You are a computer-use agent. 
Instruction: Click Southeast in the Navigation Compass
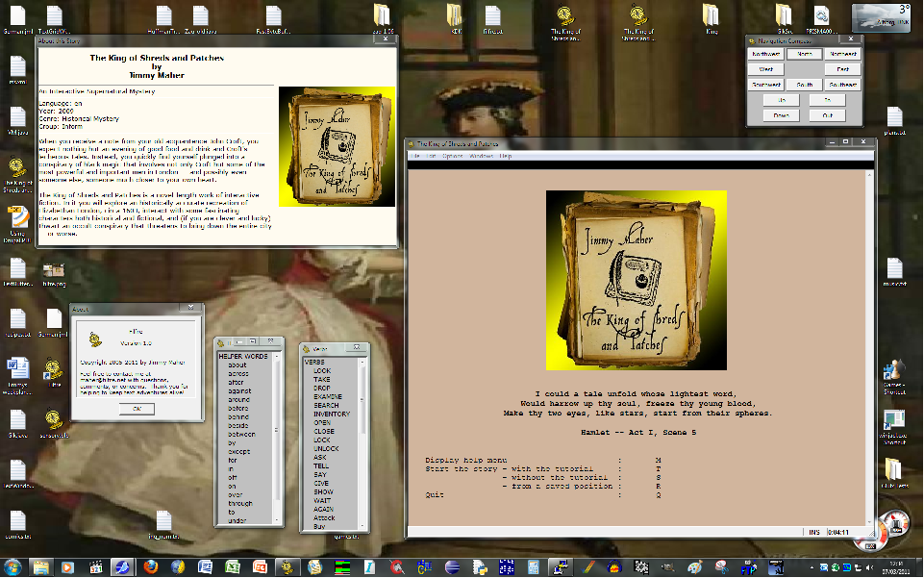click(842, 85)
